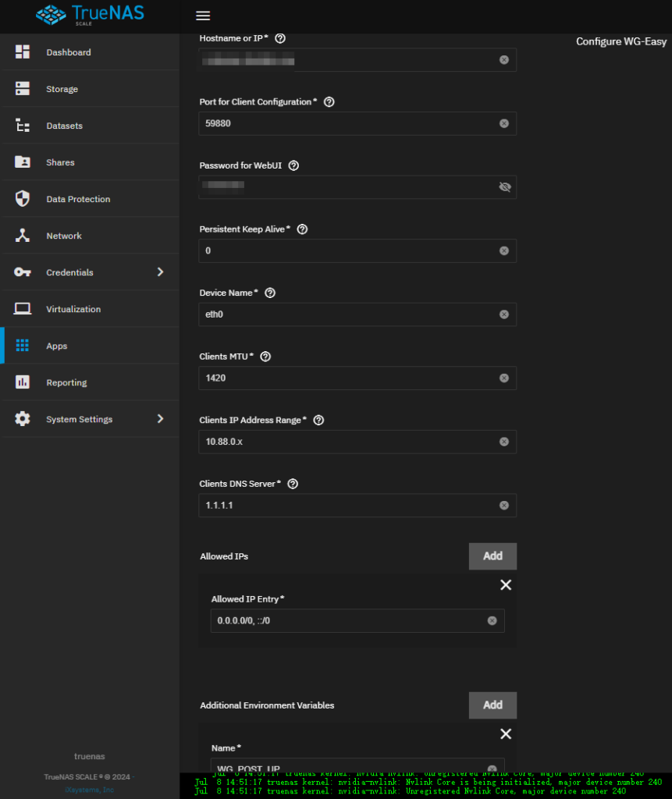Click the Data Protection shield icon
Viewport: 672px width, 799px height.
tap(23, 198)
